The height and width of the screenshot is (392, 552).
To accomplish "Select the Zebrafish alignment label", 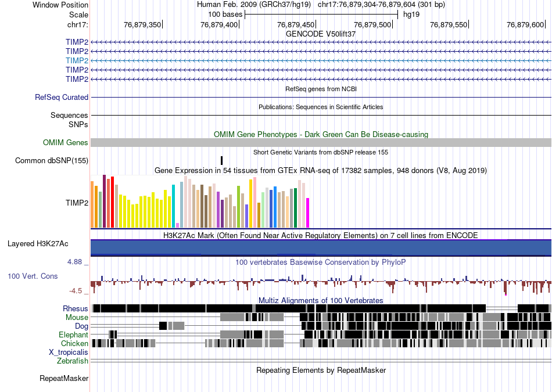I will pyautogui.click(x=73, y=361).
